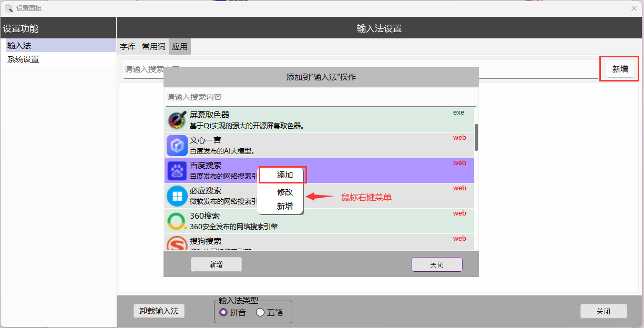
Task: Open the 系统设置 category in the sidebar
Action: click(60, 59)
